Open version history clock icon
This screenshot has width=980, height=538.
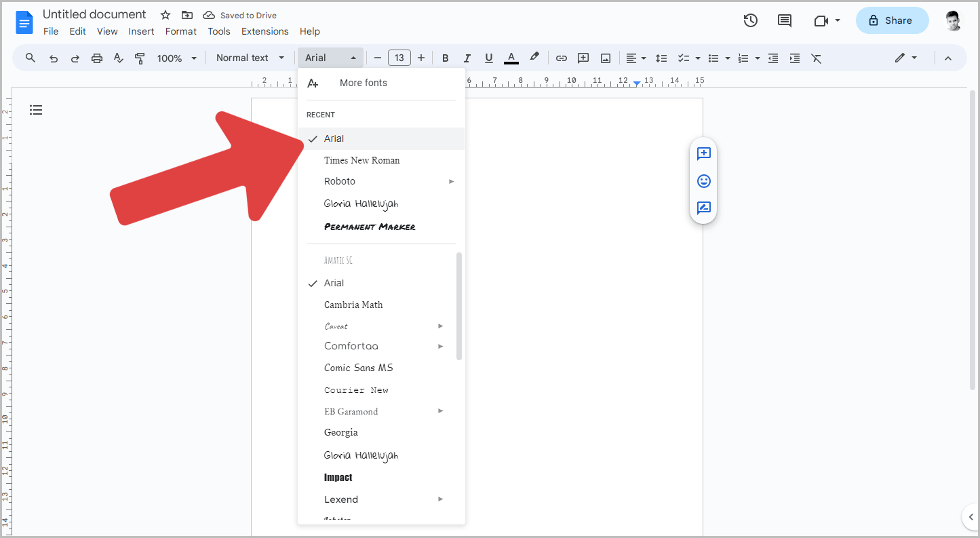click(750, 20)
